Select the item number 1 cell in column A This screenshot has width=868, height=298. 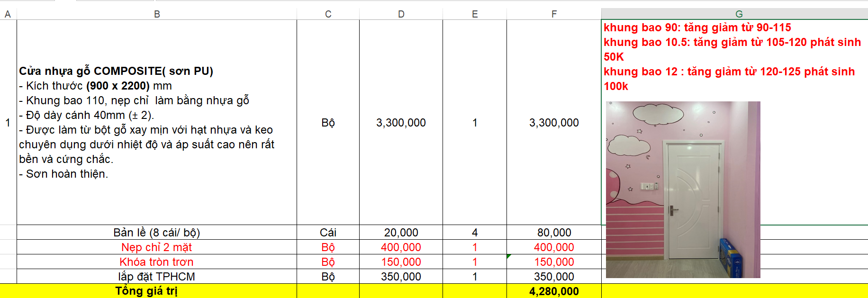click(x=8, y=123)
